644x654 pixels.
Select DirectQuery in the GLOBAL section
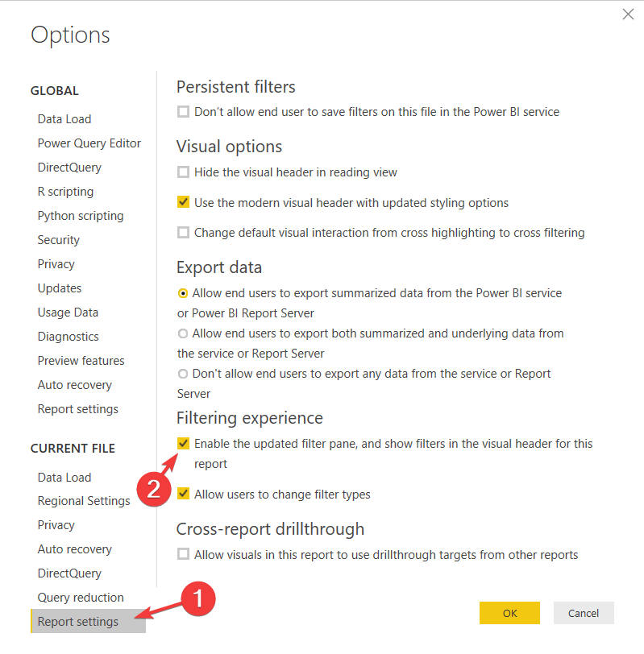point(68,167)
